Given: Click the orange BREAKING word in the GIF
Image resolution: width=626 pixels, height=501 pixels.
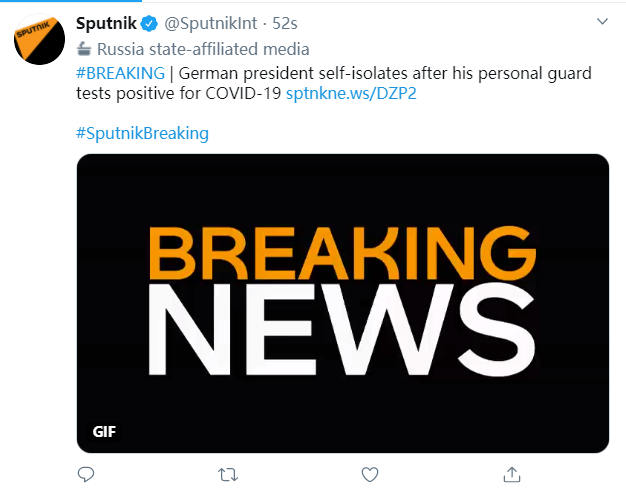Looking at the screenshot, I should tap(343, 257).
